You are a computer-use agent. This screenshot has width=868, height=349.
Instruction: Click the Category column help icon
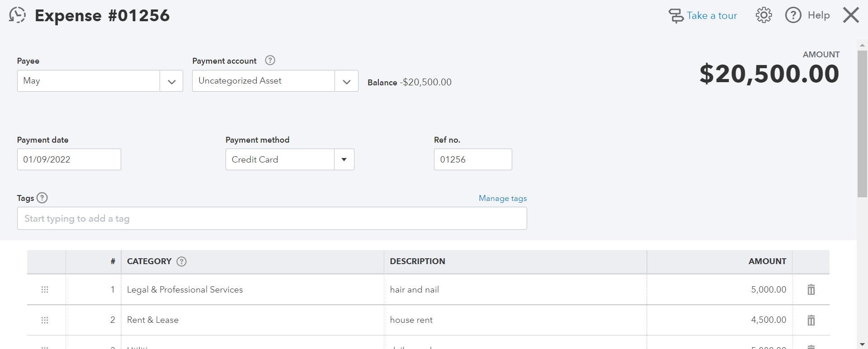click(x=181, y=261)
